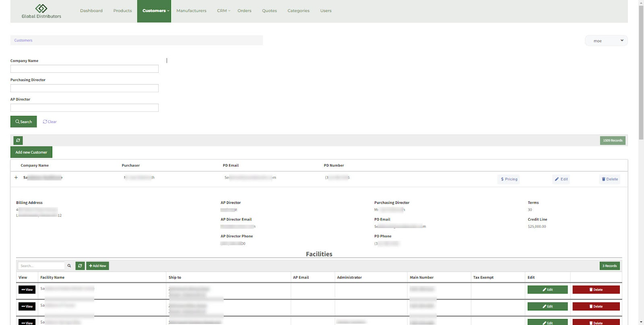Image resolution: width=644 pixels, height=325 pixels.
Task: Click the Customers breadcrumb link
Action: (23, 40)
